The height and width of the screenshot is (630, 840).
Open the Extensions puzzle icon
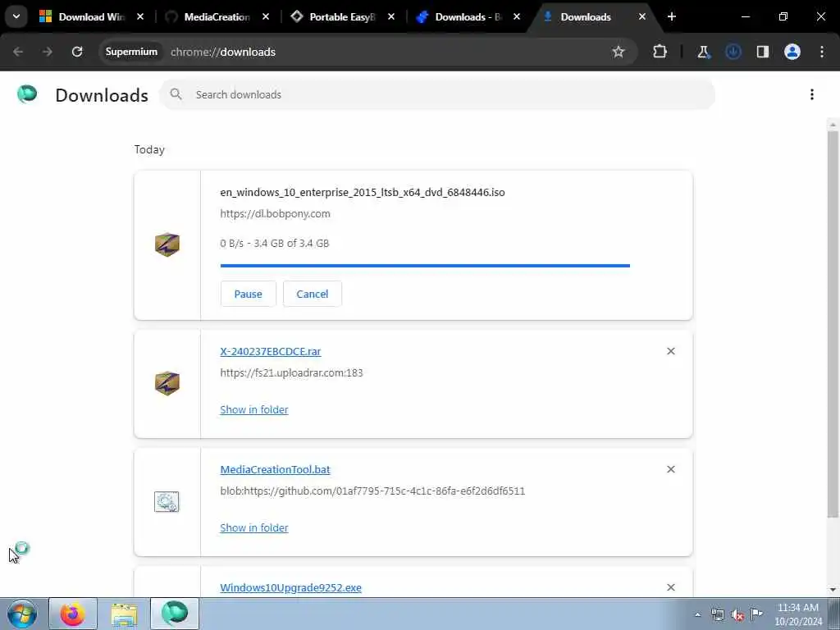[x=660, y=52]
